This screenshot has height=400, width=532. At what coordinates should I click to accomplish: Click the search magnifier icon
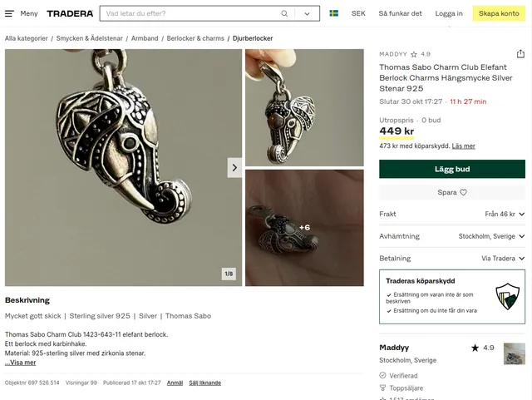[284, 13]
